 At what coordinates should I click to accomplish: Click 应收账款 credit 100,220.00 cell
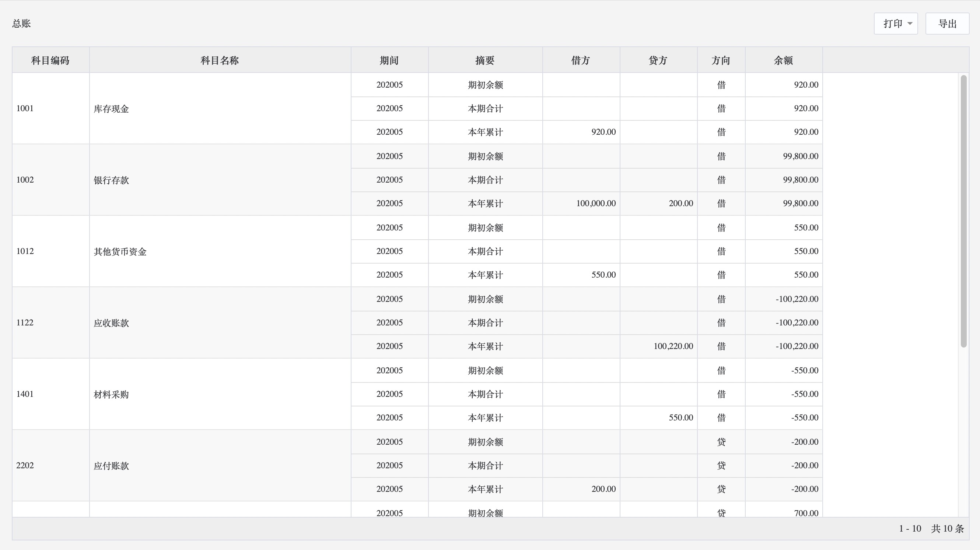(658, 346)
